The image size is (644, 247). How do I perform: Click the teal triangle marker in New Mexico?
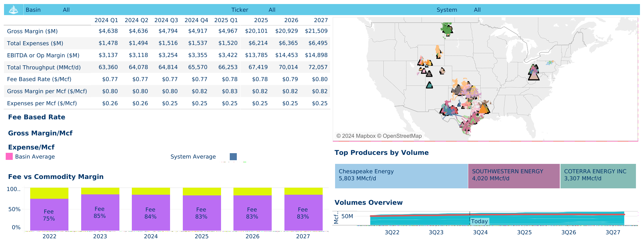(x=429, y=85)
